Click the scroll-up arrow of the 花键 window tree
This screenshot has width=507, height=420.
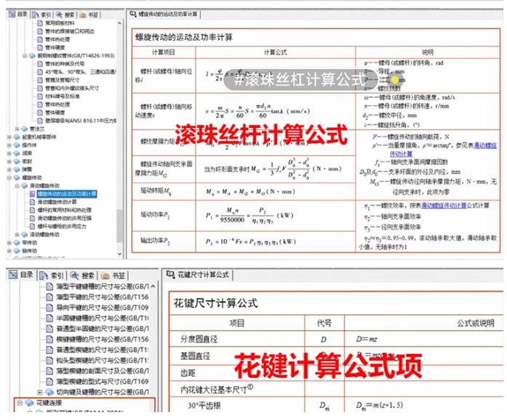pyautogui.click(x=153, y=286)
